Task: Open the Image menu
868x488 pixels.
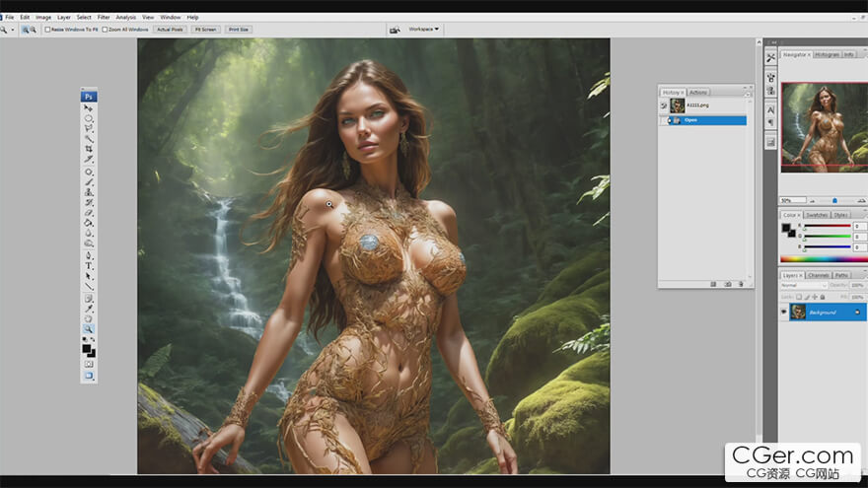Action: click(43, 18)
